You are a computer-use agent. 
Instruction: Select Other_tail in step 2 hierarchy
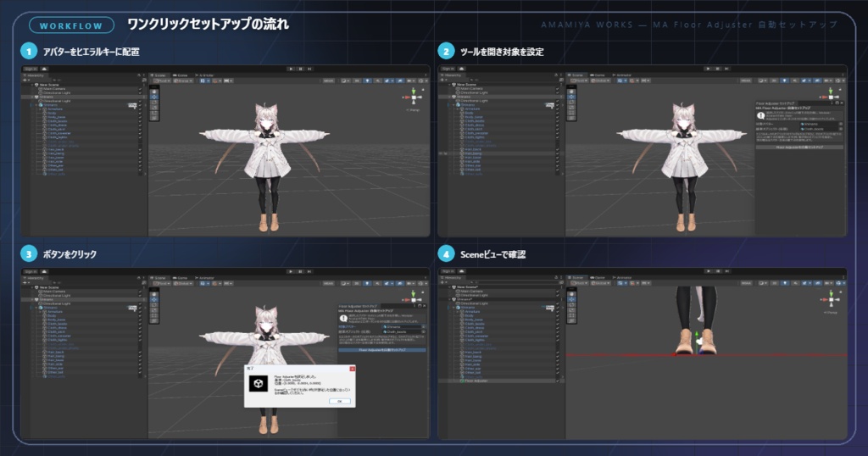coord(473,170)
